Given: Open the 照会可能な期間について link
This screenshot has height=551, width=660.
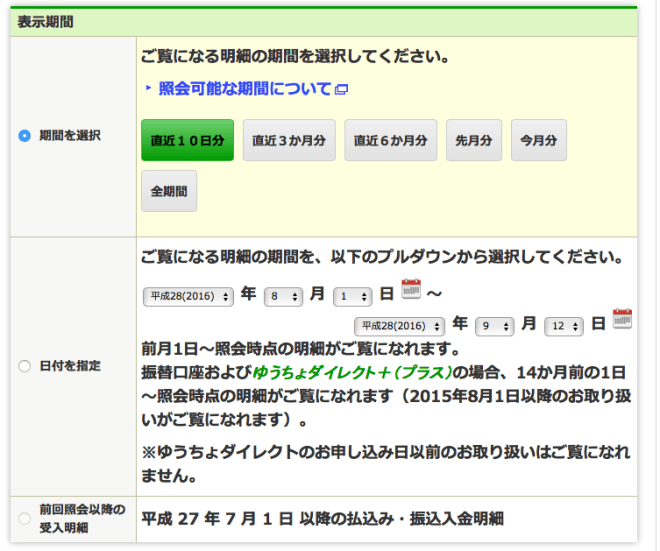Looking at the screenshot, I should [245, 88].
